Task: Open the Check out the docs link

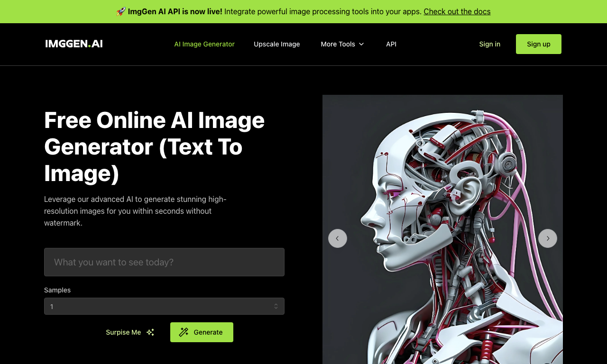Action: pos(457,11)
